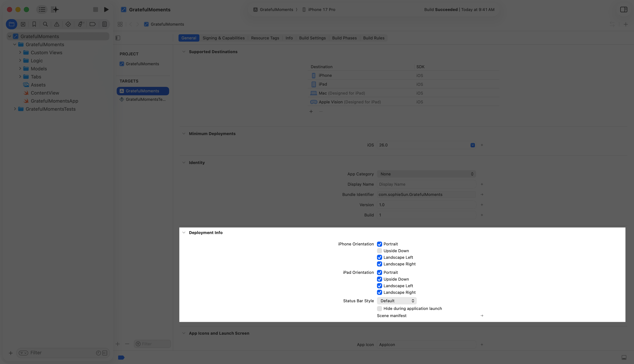Viewport: 634px width, 364px height.
Task: Add a new target with plus button
Action: point(118,344)
